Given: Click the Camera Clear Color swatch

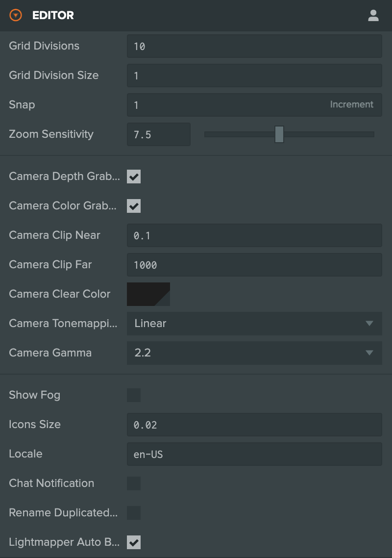Looking at the screenshot, I should 148,294.
